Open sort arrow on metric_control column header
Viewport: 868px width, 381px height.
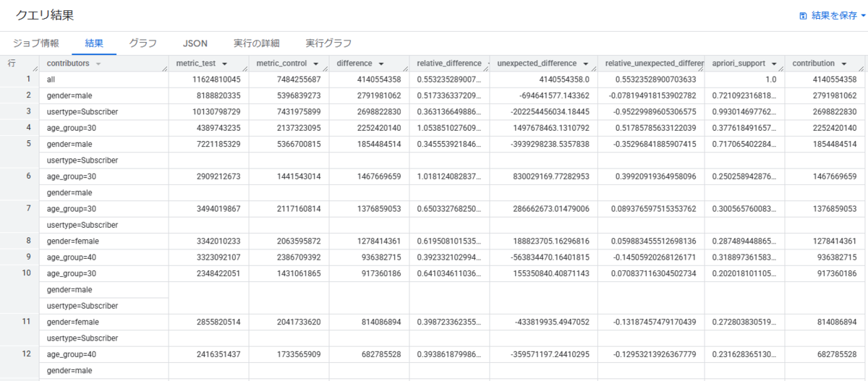[x=314, y=64]
